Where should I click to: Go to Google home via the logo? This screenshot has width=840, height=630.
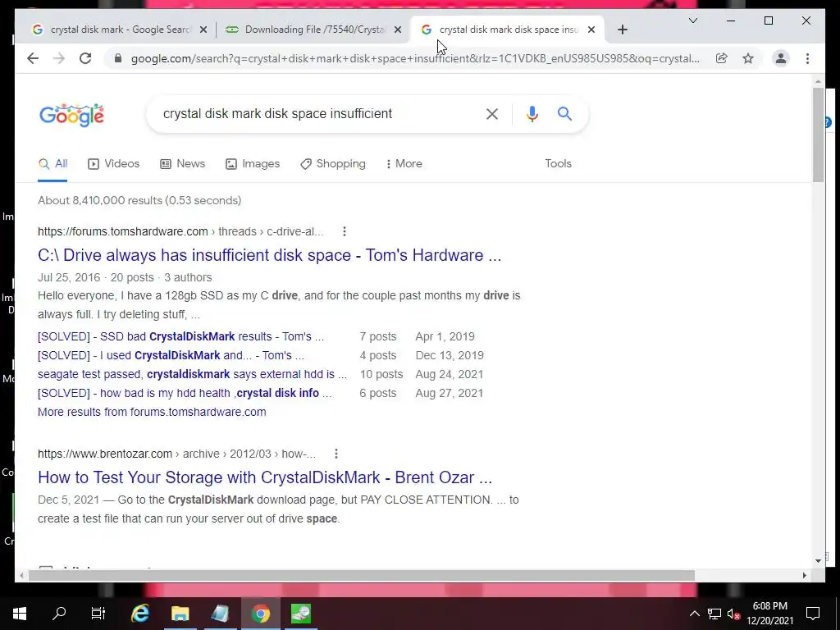pos(72,115)
